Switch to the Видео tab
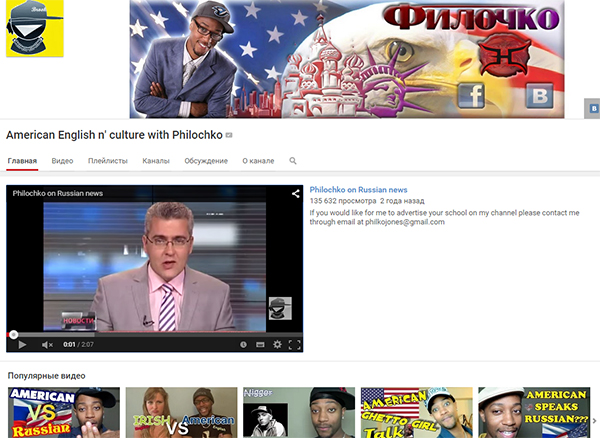Screen dimensions: 600x438 62,161
